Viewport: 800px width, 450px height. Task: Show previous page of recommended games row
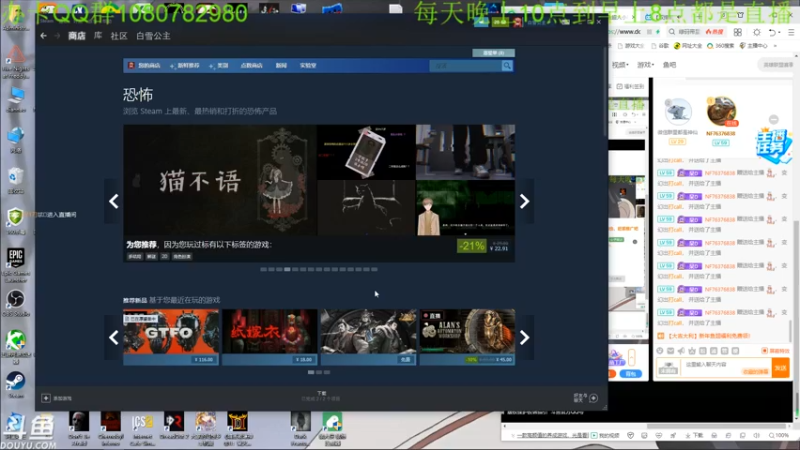point(113,337)
